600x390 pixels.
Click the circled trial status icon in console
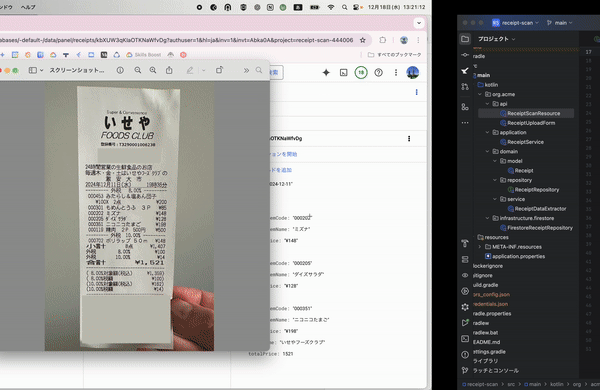(x=361, y=72)
